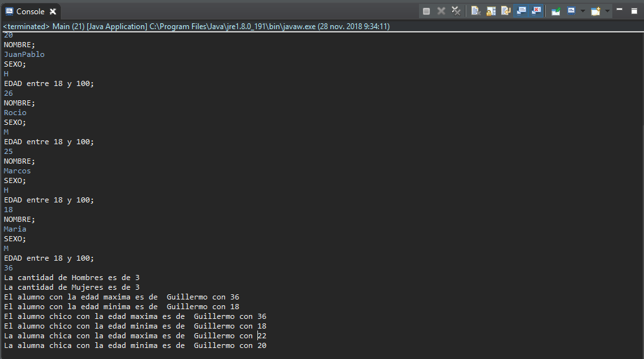
Task: Click the entered age '26'
Action: coord(8,93)
